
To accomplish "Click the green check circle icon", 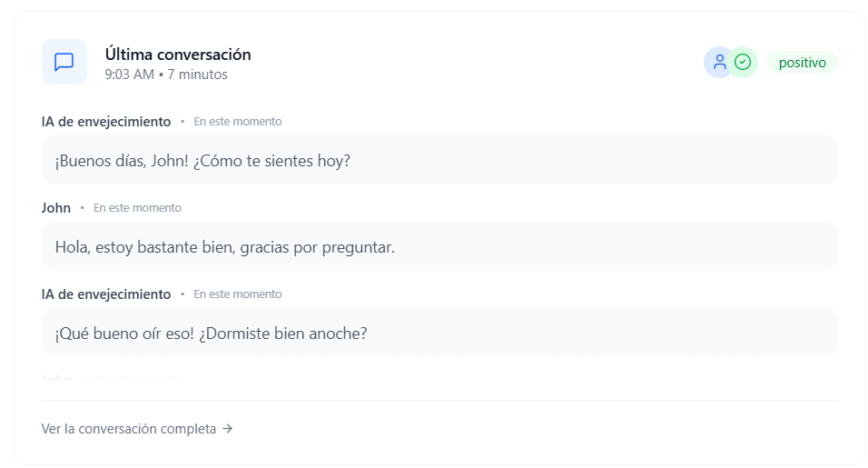I will [743, 62].
